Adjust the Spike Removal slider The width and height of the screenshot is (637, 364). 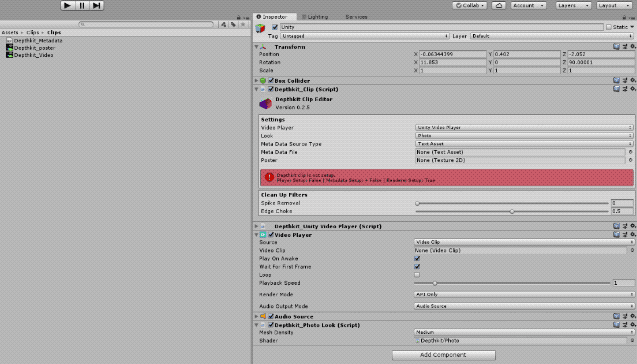pos(512,203)
